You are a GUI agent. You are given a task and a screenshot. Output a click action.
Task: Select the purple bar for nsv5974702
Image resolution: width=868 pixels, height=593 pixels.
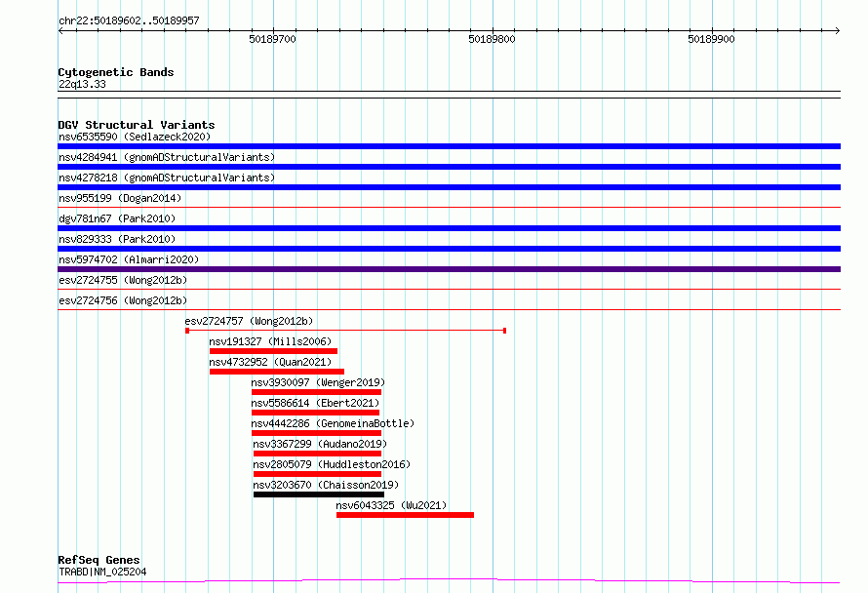click(x=449, y=269)
